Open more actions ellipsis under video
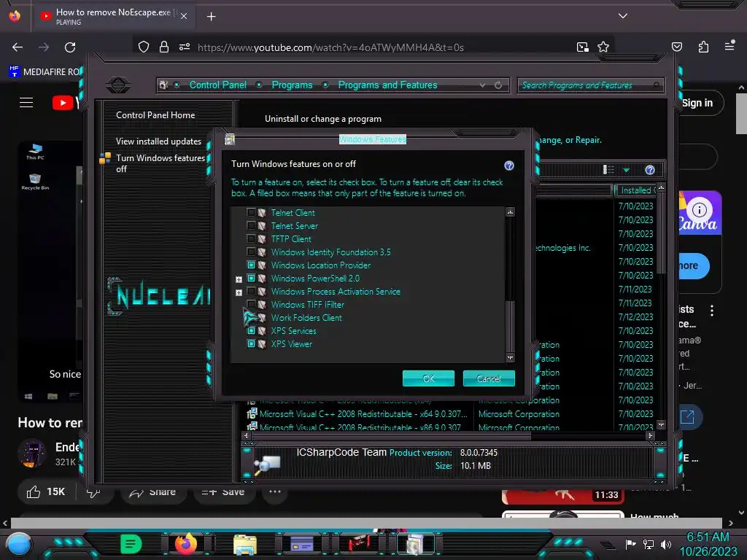 point(275,491)
